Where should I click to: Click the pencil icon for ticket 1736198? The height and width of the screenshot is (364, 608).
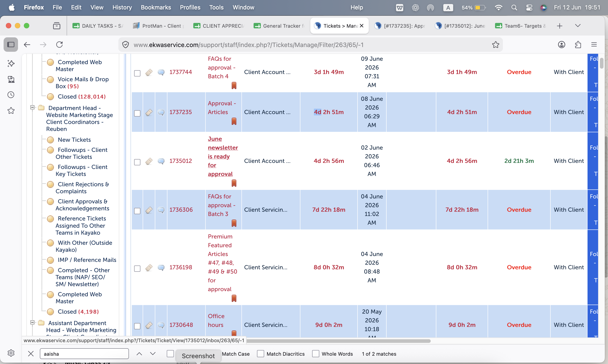[x=149, y=268]
